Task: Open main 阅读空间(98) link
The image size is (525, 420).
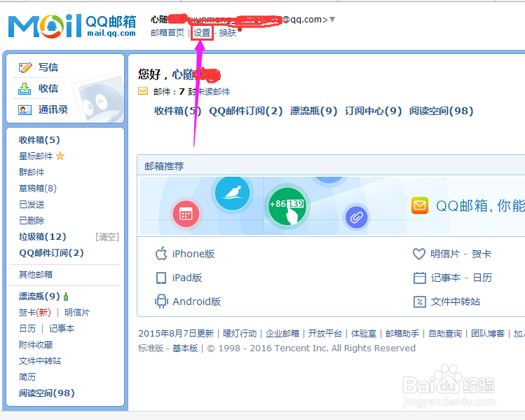Action: coord(441,111)
